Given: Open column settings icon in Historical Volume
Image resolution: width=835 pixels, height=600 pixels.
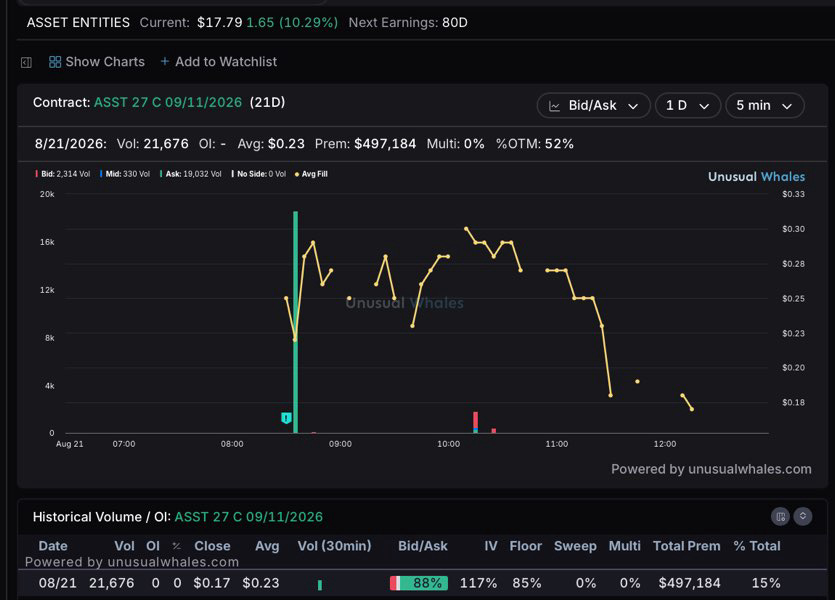Looking at the screenshot, I should pyautogui.click(x=780, y=516).
